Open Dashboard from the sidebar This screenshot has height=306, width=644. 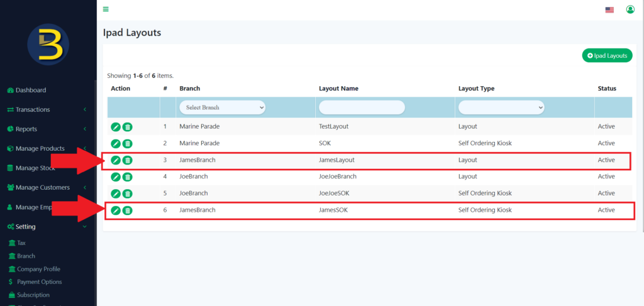tap(30, 90)
